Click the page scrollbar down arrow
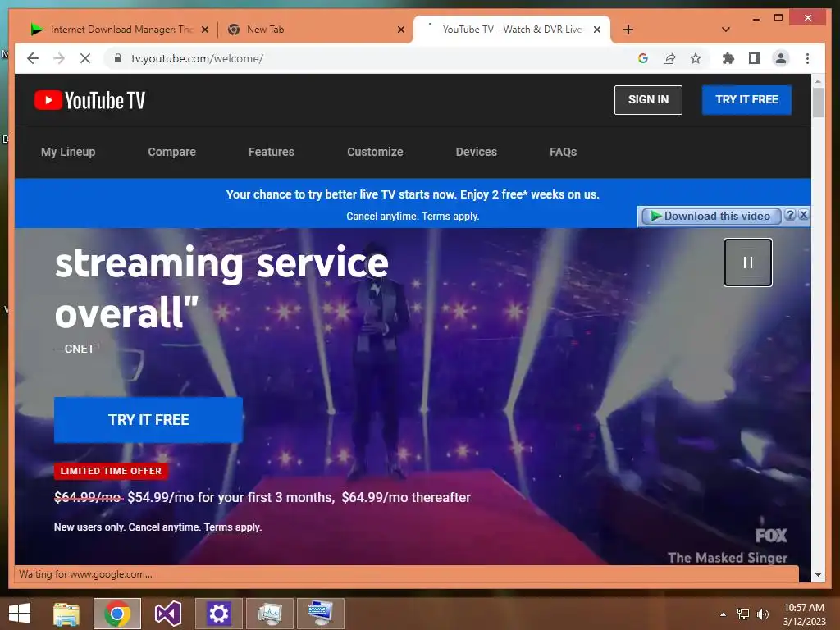Viewport: 840px width, 630px height. pos(818,575)
